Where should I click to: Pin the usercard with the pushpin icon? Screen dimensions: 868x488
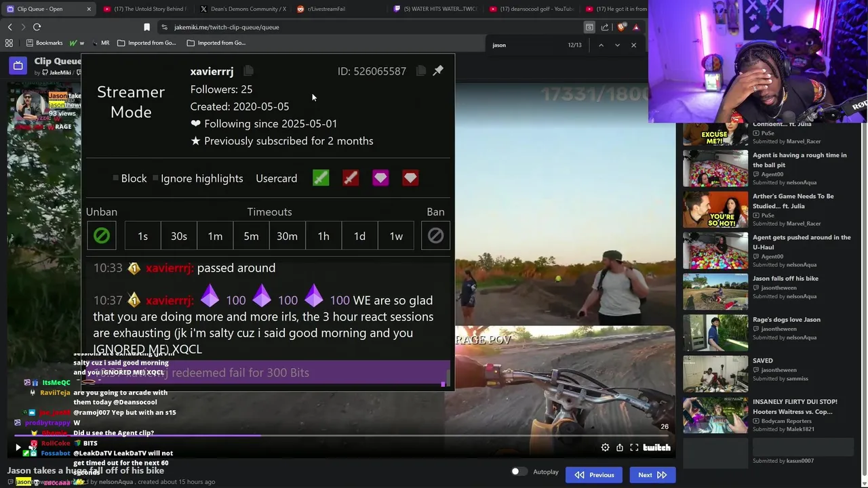tap(438, 70)
